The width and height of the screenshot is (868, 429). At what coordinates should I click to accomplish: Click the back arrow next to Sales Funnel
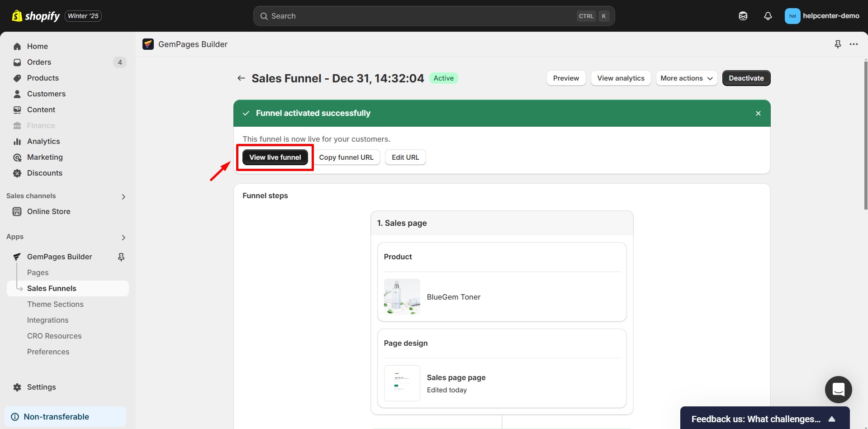tap(241, 78)
